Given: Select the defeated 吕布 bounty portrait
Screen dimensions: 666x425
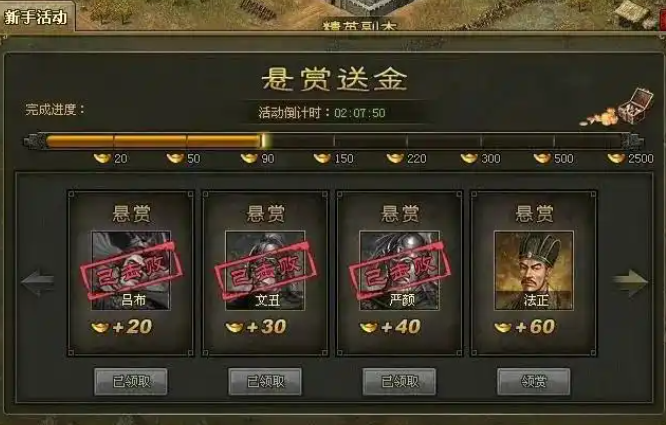Looking at the screenshot, I should pyautogui.click(x=131, y=270).
